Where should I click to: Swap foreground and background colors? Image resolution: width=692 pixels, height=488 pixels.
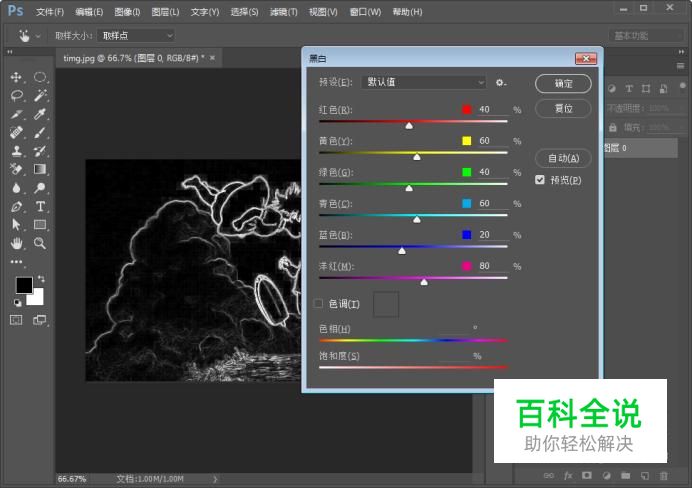[41, 279]
